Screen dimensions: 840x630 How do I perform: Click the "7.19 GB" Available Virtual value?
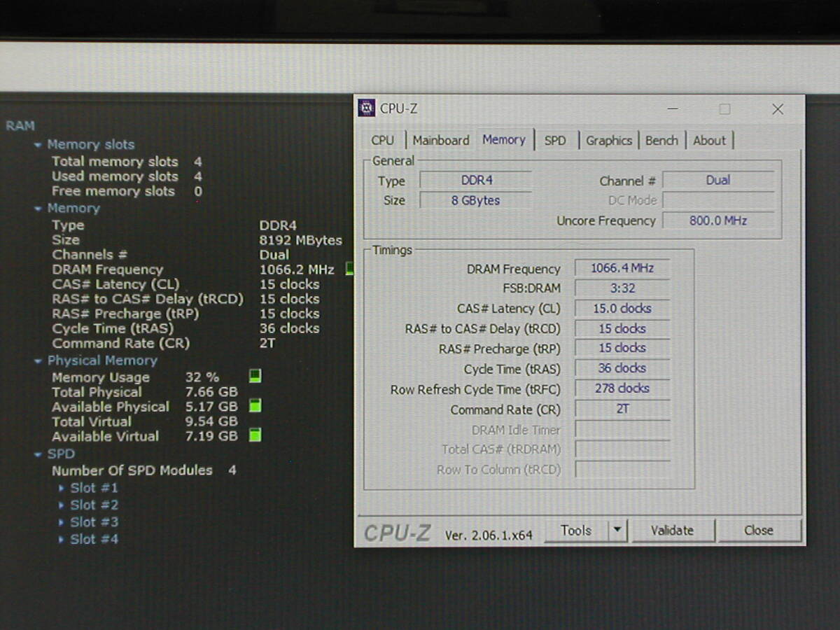tap(211, 436)
